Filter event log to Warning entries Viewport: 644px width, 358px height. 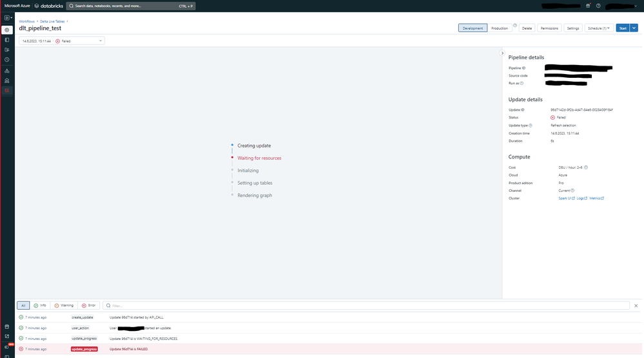pos(64,305)
